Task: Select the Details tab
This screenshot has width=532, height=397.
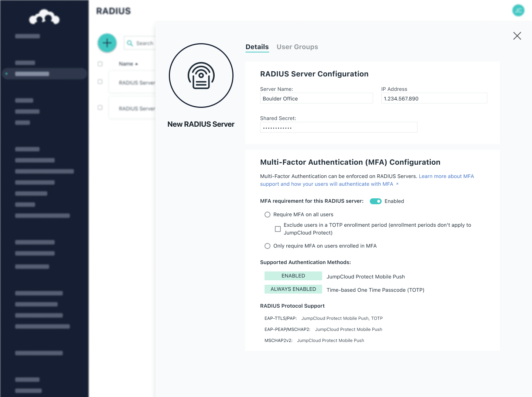Action: coord(257,47)
